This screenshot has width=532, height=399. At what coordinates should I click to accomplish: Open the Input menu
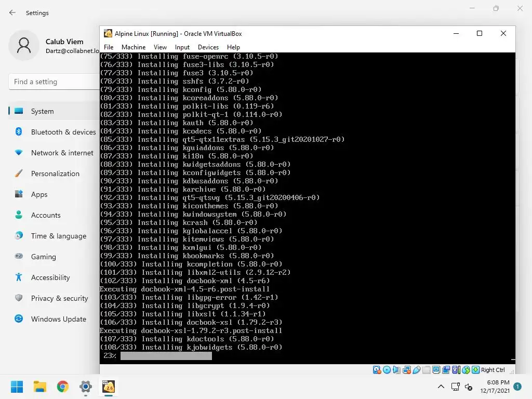click(182, 47)
